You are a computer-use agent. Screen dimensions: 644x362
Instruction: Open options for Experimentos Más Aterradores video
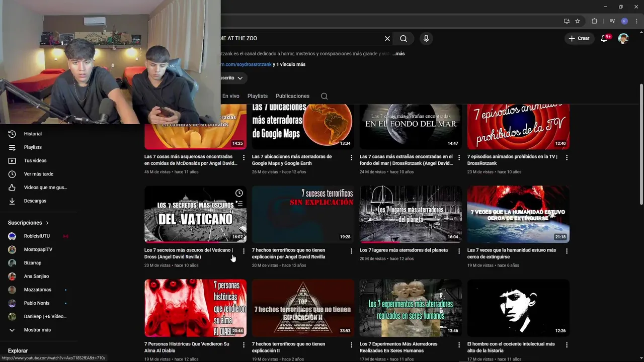pyautogui.click(x=459, y=345)
